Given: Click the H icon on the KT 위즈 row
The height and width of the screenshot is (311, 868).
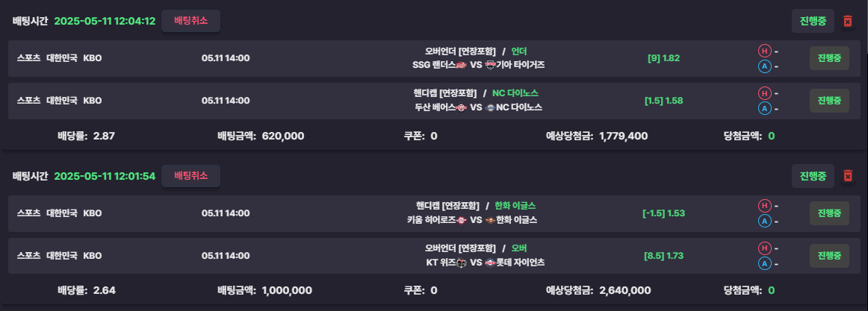Looking at the screenshot, I should [x=764, y=248].
